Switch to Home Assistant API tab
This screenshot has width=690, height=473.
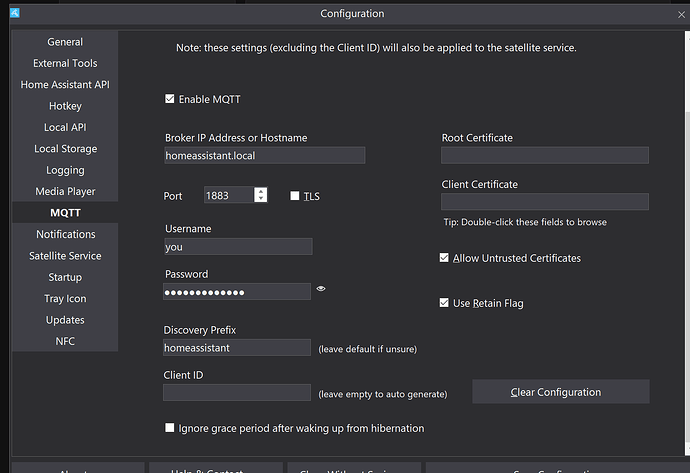pos(65,85)
